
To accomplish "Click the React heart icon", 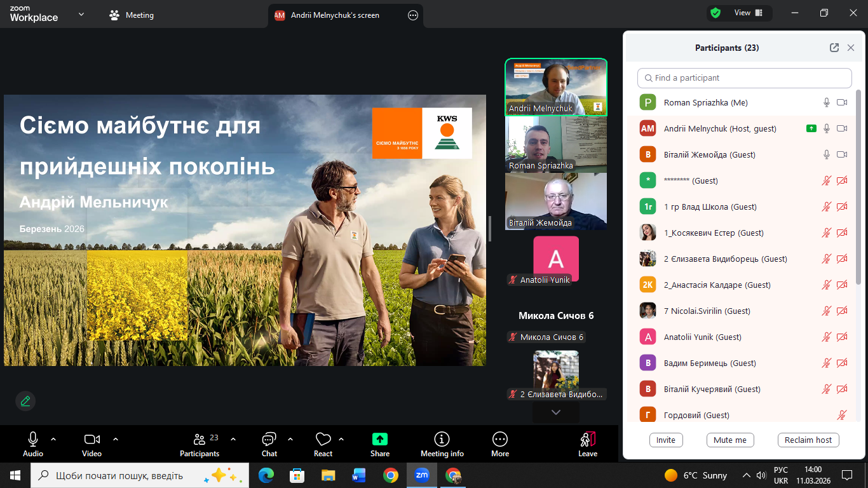I will tap(323, 439).
